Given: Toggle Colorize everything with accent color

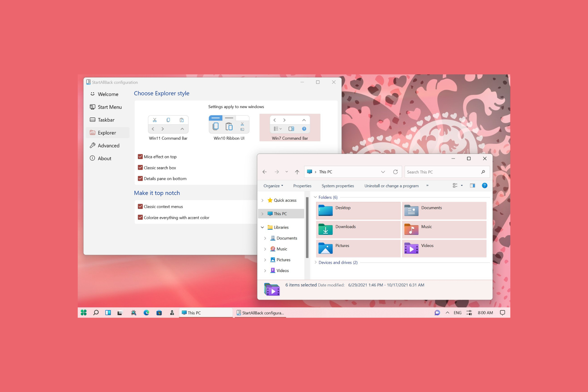Looking at the screenshot, I should pyautogui.click(x=140, y=217).
